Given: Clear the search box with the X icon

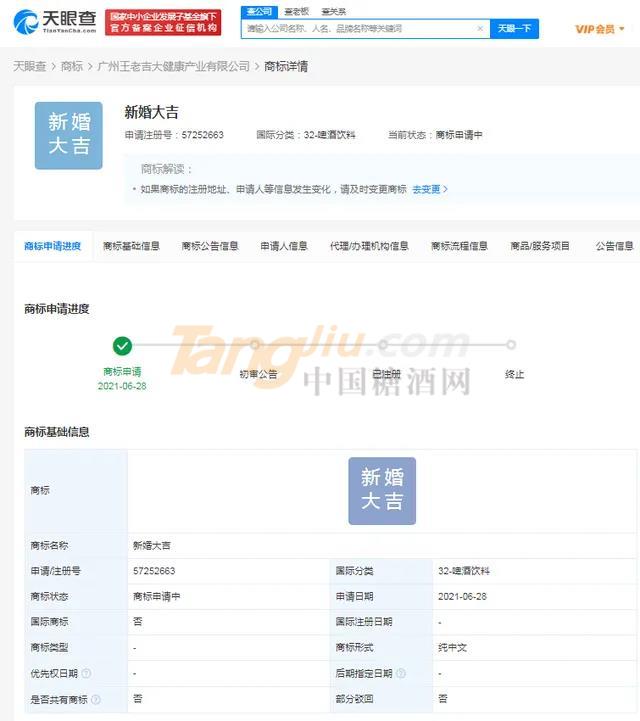Looking at the screenshot, I should point(480,29).
